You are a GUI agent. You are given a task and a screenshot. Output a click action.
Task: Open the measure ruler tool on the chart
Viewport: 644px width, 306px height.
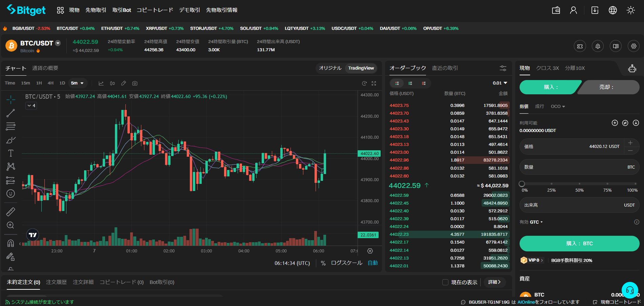tap(11, 212)
